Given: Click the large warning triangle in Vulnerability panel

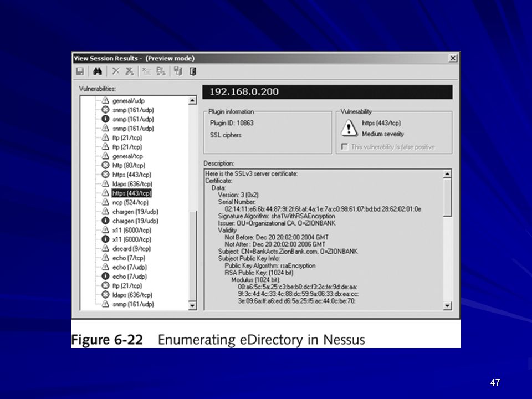Looking at the screenshot, I should coord(349,129).
